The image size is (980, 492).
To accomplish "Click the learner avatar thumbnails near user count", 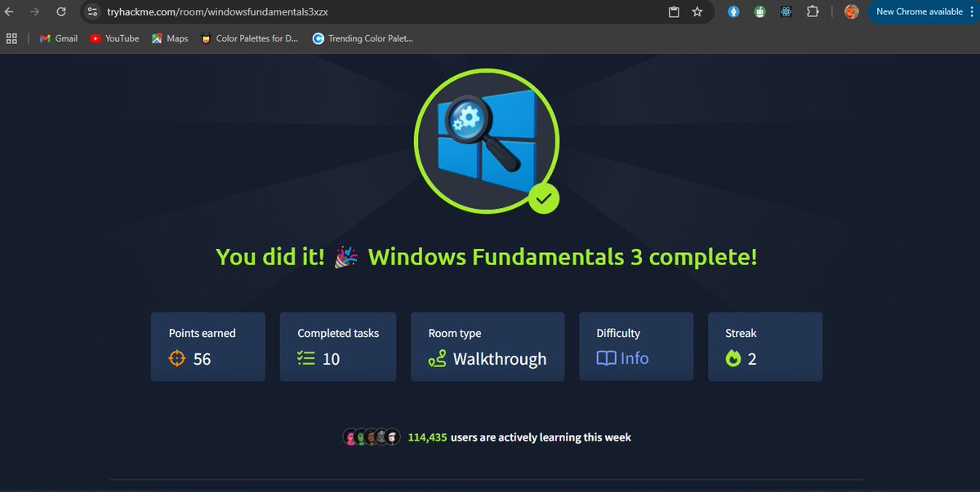I will 372,437.
